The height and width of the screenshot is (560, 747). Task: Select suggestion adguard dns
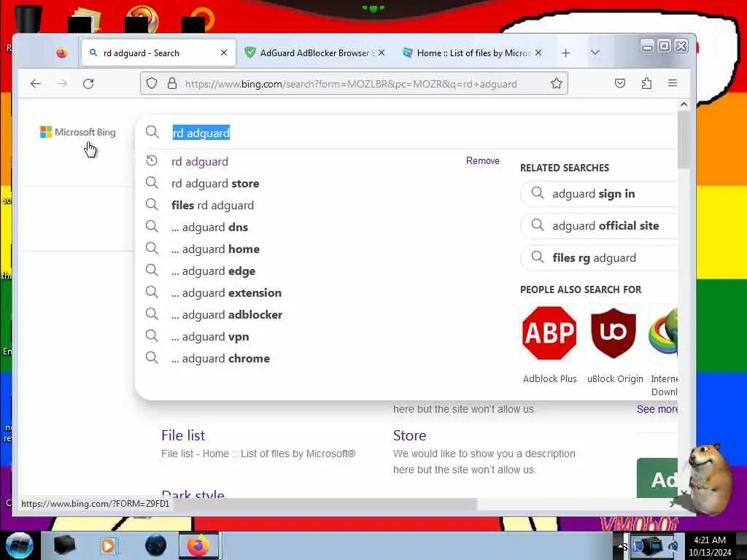[x=209, y=227]
